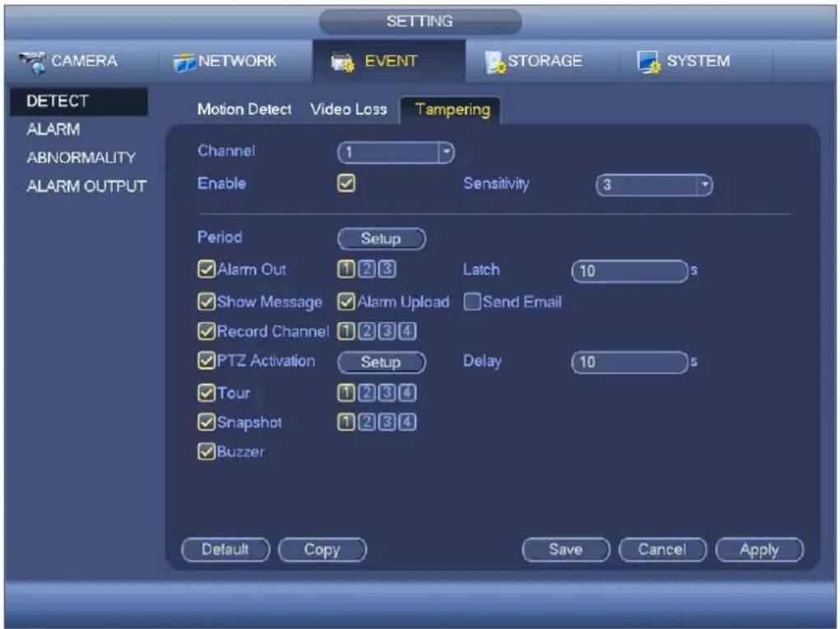Toggle Record Channel box 1
The width and height of the screenshot is (840, 629).
(346, 332)
